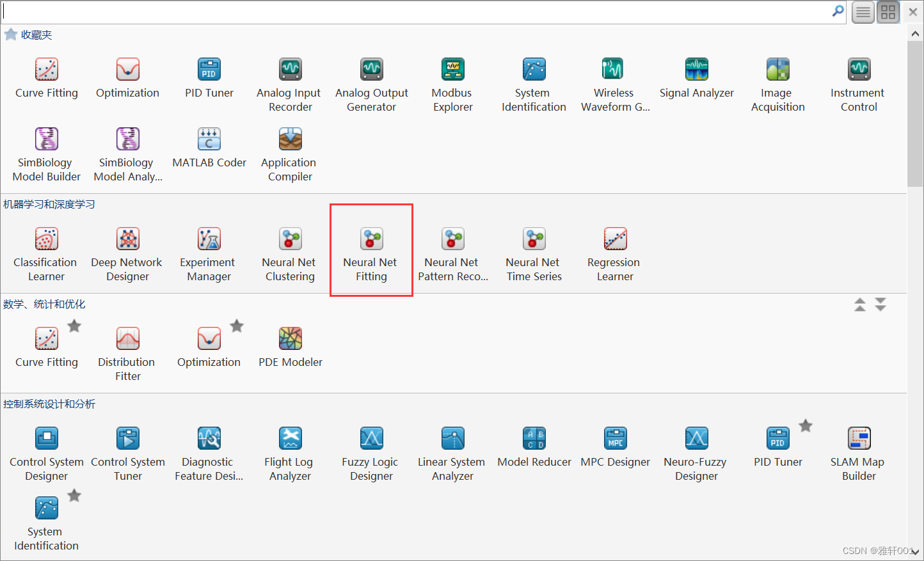Launch Optimization app in favorites

click(x=128, y=79)
